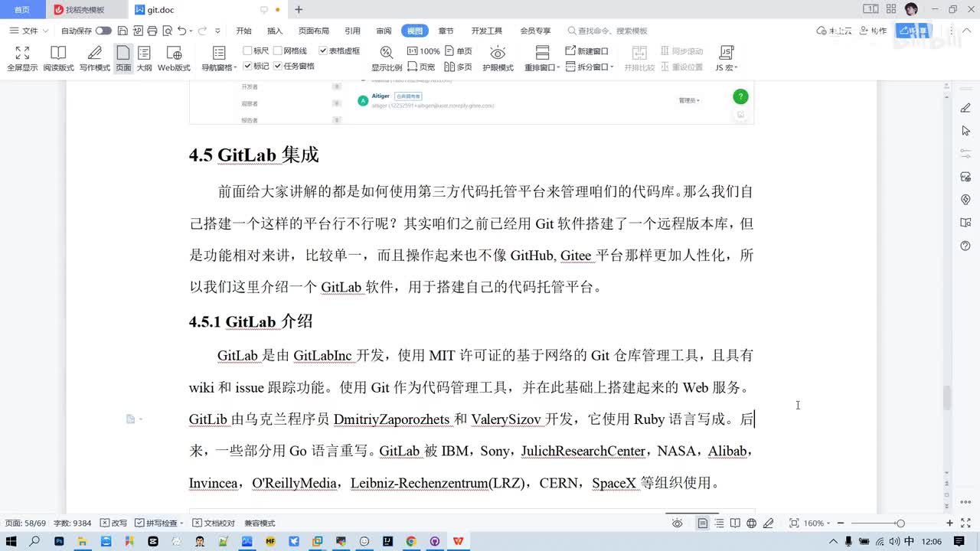Open the Insert (插入) ribbon tab
Image resolution: width=980 pixels, height=551 pixels.
(275, 31)
